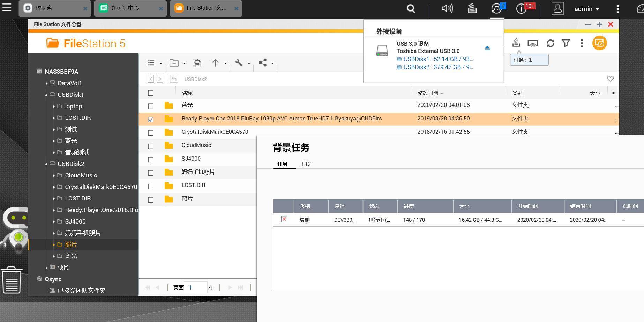Click the upload icon in toolbar
The width and height of the screenshot is (644, 322).
(215, 63)
